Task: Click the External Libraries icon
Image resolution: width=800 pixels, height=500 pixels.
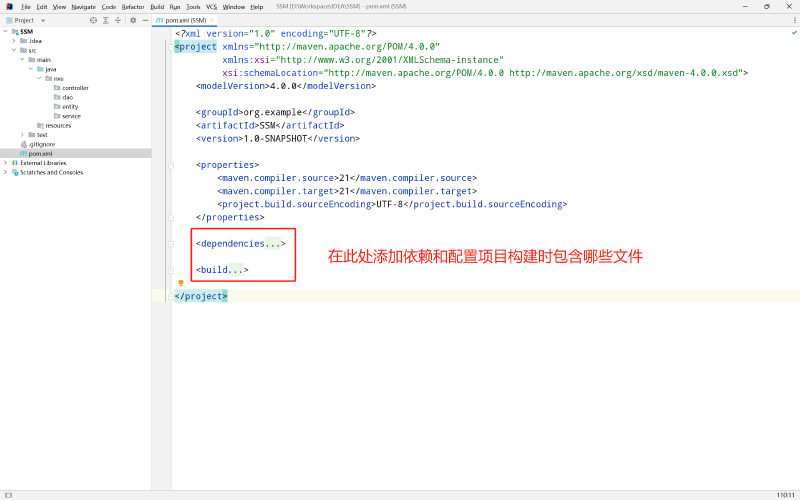Action: 15,163
